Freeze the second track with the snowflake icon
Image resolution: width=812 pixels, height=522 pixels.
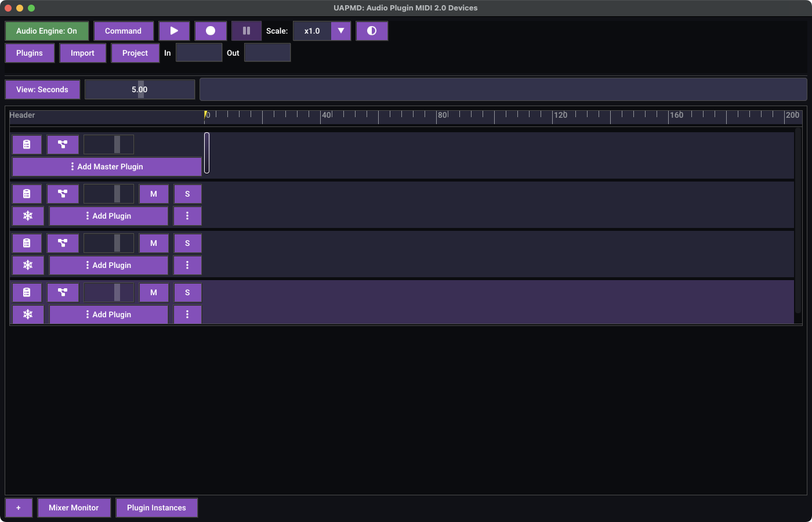28,265
